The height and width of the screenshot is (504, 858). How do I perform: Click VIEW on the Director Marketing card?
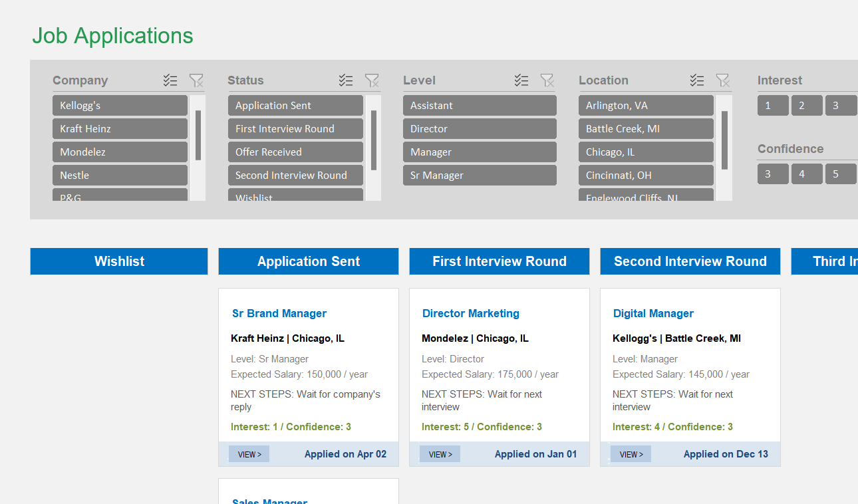[440, 453]
